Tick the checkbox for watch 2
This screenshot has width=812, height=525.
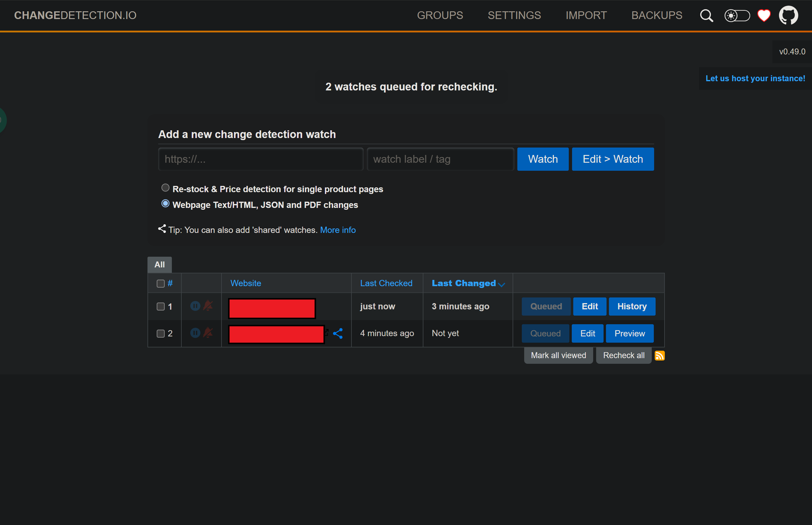(x=161, y=333)
